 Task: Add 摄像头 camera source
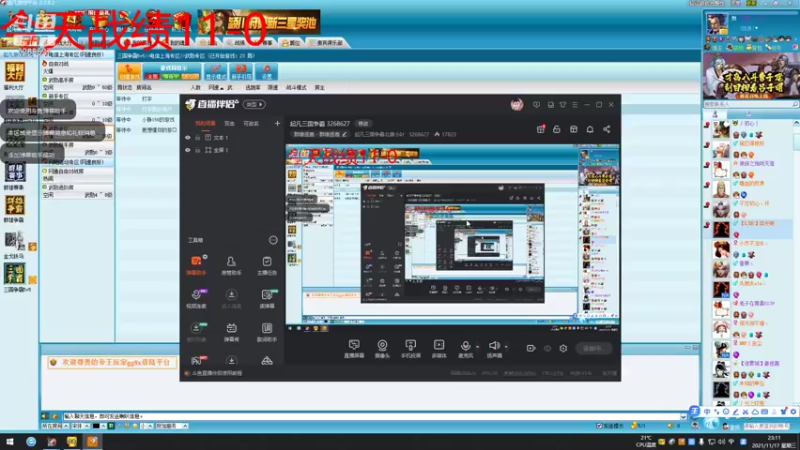click(x=382, y=348)
